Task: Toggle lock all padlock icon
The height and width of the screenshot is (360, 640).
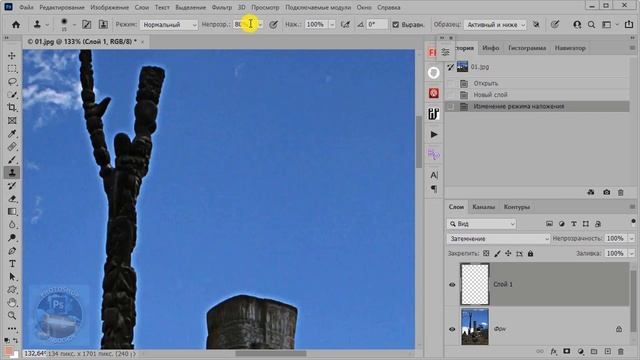Action: click(530, 253)
